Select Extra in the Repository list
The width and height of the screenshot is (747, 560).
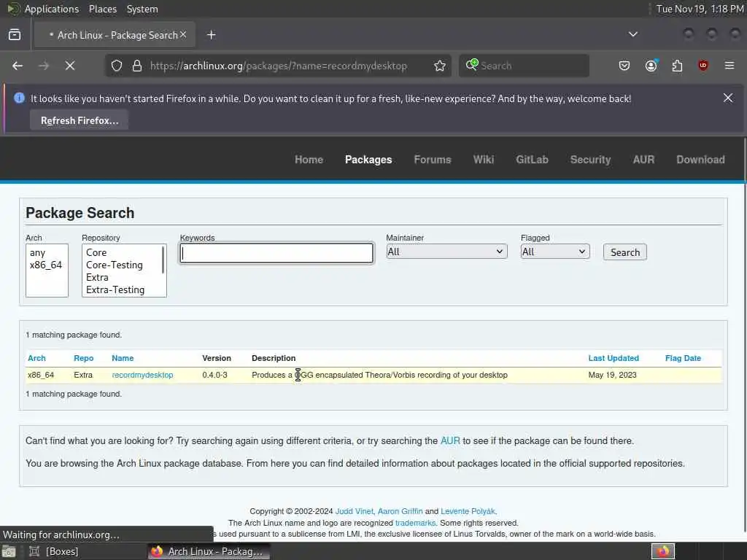tap(122, 278)
